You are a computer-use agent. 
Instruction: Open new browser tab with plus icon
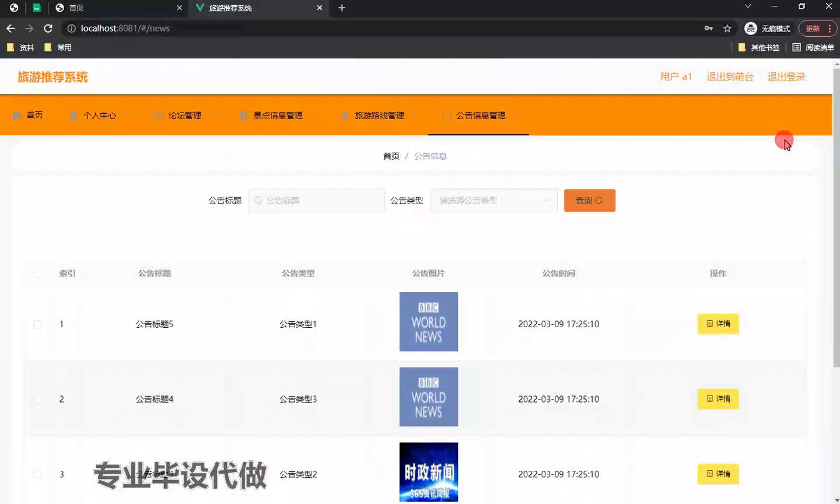click(x=342, y=8)
